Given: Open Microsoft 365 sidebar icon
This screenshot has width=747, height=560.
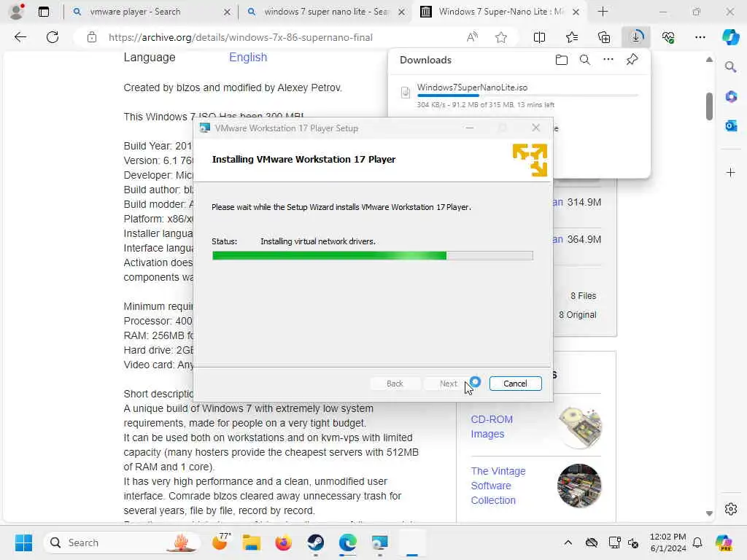Looking at the screenshot, I should point(731,97).
